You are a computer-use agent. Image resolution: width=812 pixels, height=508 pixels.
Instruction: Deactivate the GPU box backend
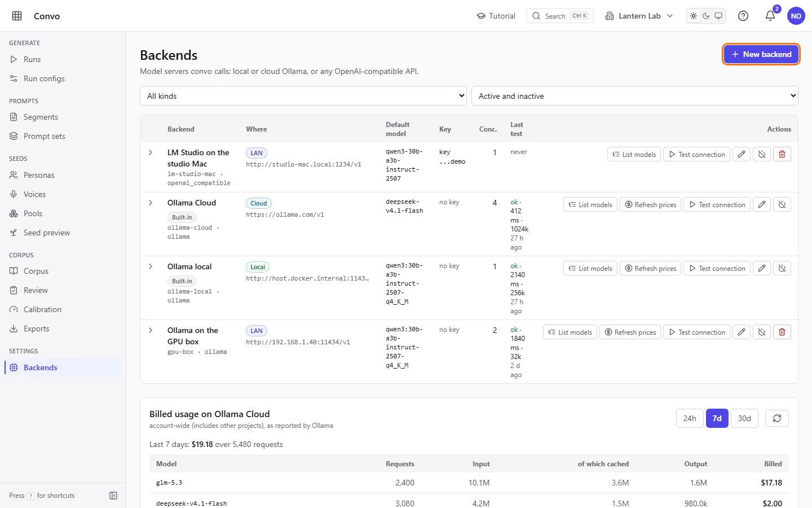click(762, 332)
